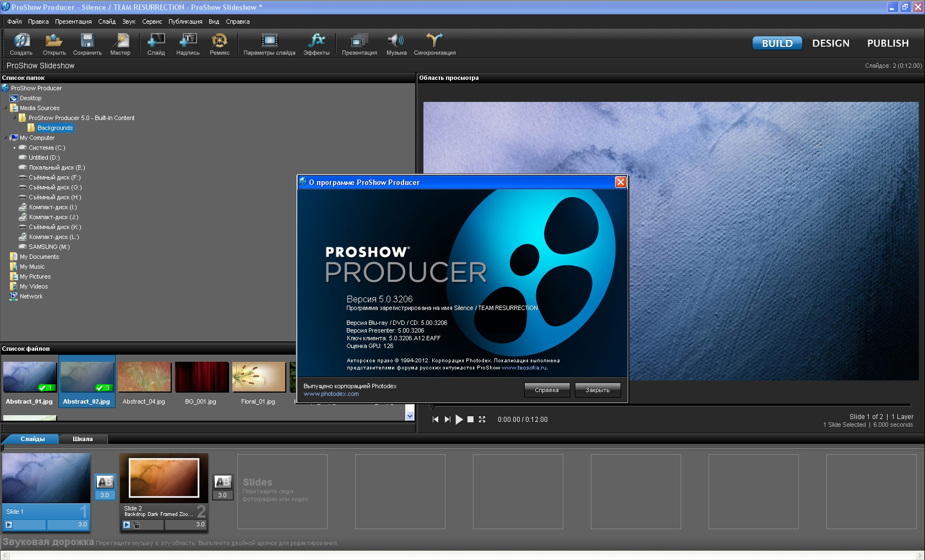Image resolution: width=925 pixels, height=560 pixels.
Task: Open the Файл menu
Action: click(15, 21)
